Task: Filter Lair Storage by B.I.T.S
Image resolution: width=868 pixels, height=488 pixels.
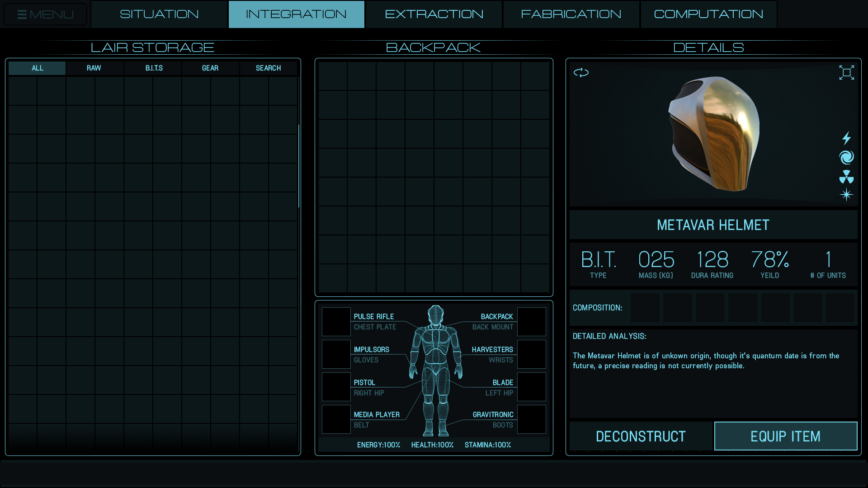Action: [x=154, y=68]
